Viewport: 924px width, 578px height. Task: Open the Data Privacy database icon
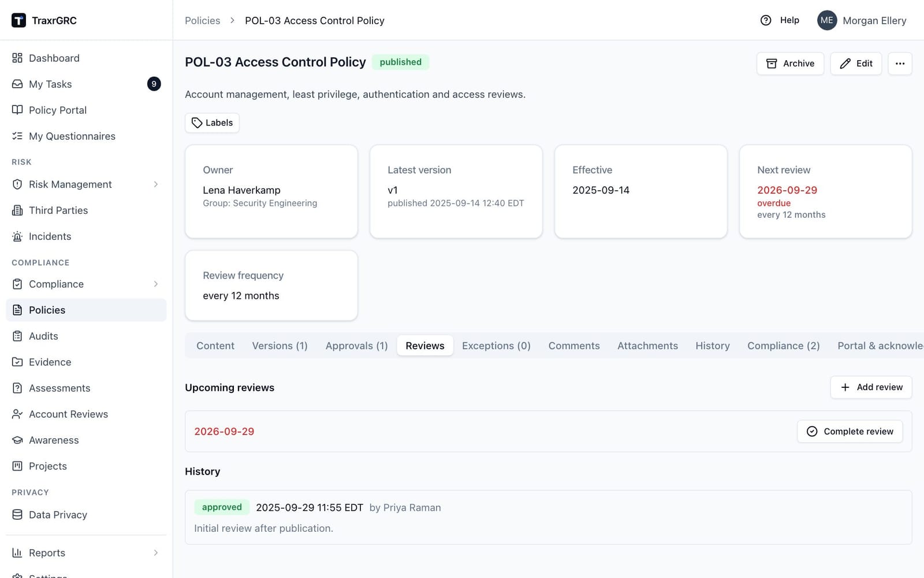pyautogui.click(x=17, y=514)
